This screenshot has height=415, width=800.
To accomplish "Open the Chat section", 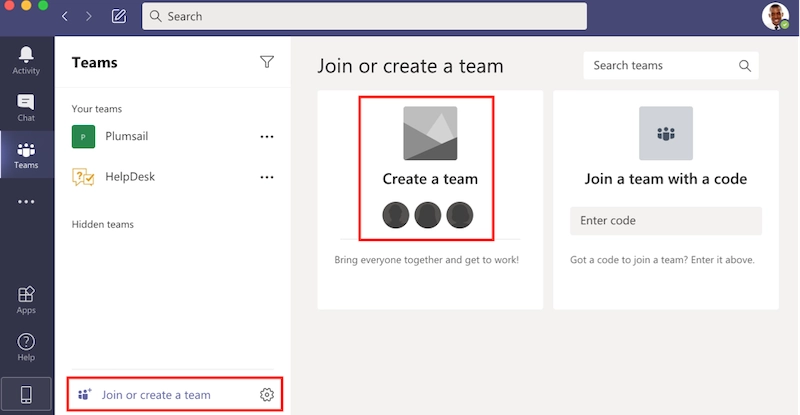I will coord(26,107).
